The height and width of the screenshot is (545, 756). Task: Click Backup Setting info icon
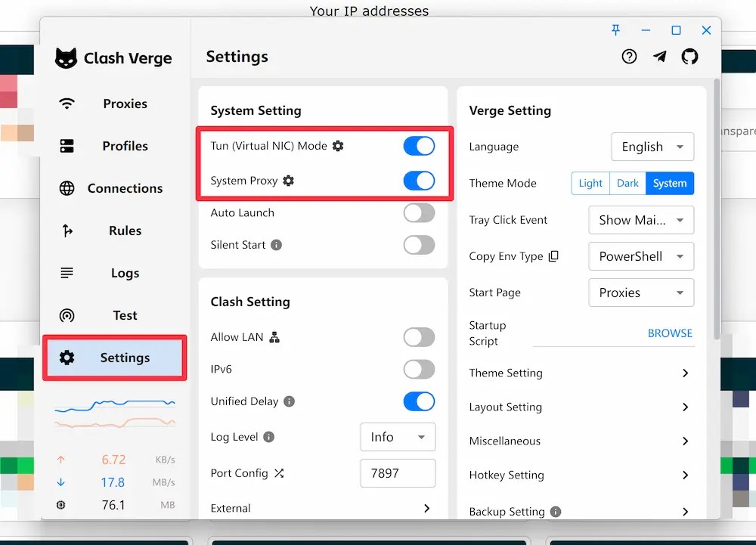[x=556, y=512]
